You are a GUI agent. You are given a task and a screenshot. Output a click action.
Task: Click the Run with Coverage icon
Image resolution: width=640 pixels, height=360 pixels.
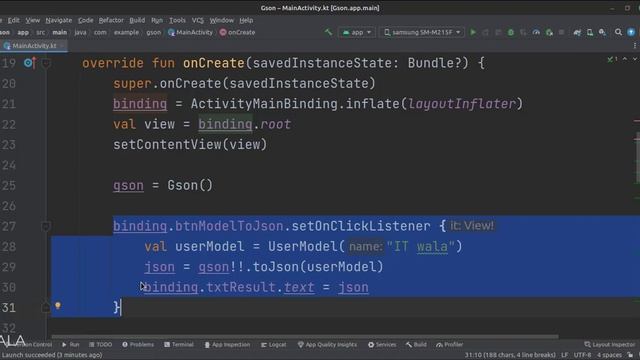point(523,32)
